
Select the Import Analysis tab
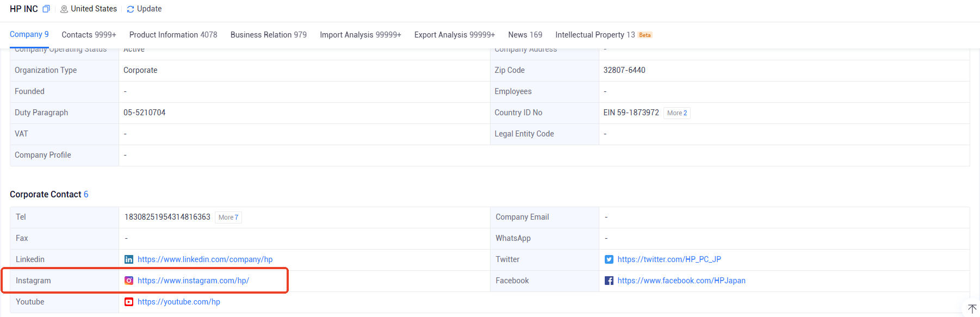tap(360, 35)
